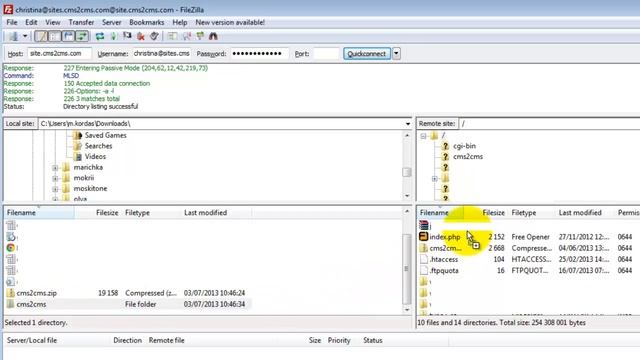This screenshot has height=360, width=640.
Task: Reconnect to the last server icon
Action: (154, 36)
